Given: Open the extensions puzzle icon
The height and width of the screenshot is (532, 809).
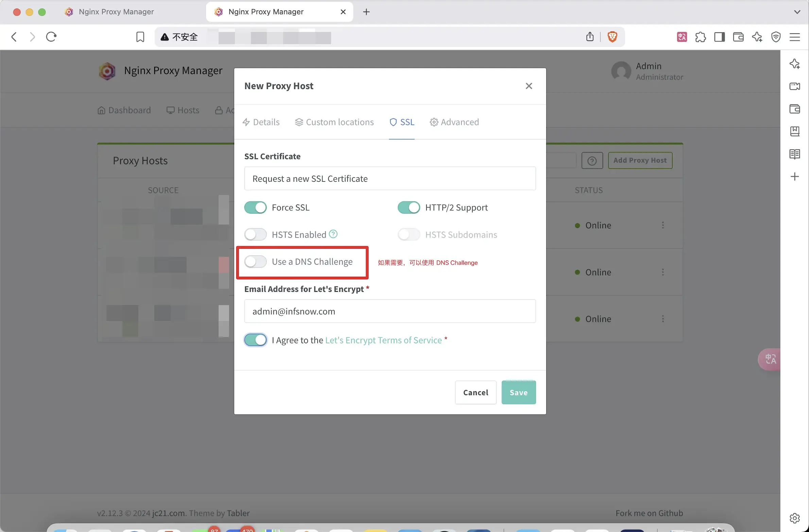Looking at the screenshot, I should tap(701, 37).
